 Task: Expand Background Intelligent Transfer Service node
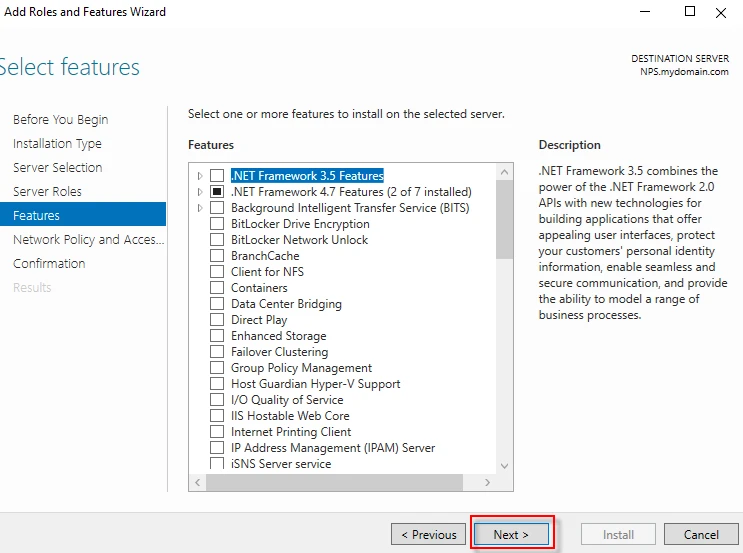coord(200,208)
